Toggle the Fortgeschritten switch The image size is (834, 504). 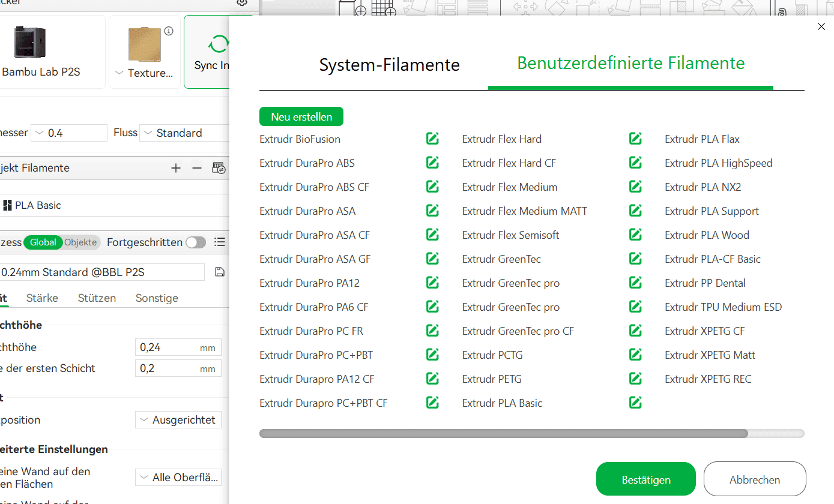tap(196, 242)
